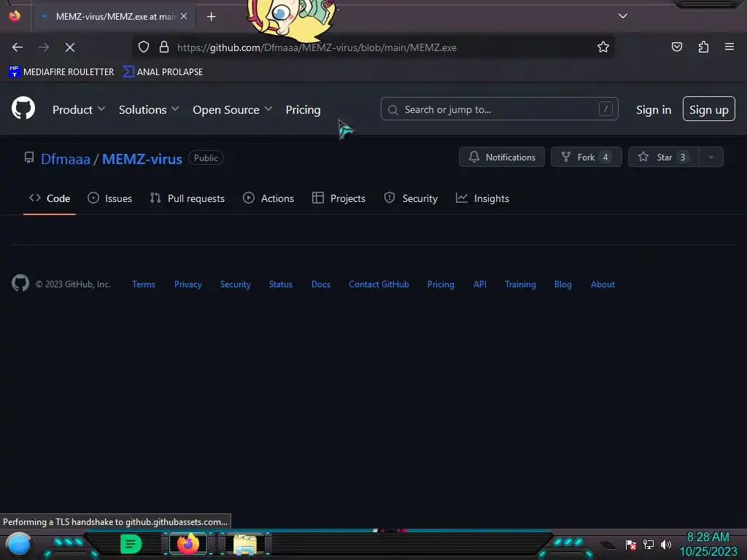Open the Pricing page from the header

(303, 109)
